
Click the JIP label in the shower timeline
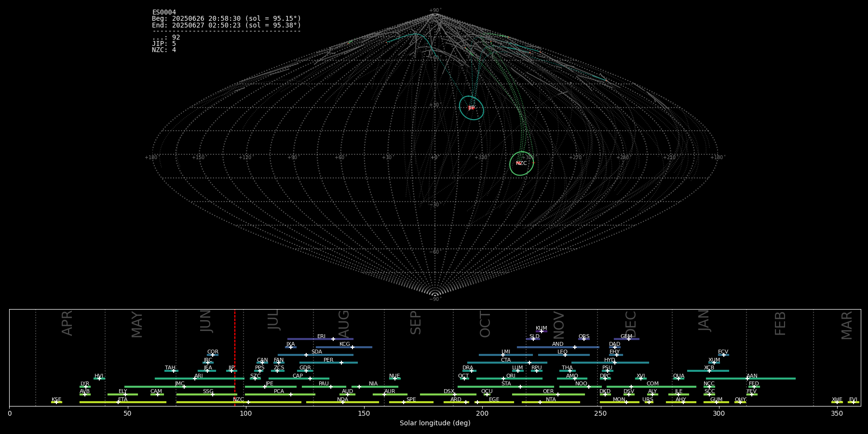[231, 368]
